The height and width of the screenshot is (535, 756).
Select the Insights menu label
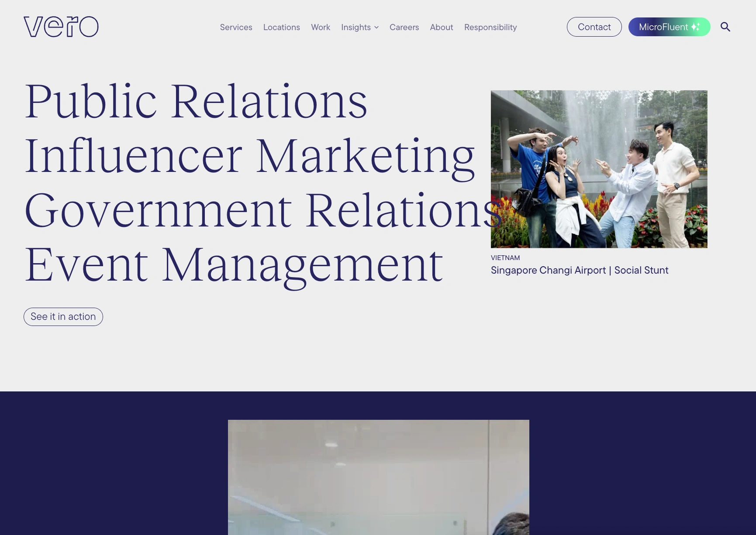pyautogui.click(x=356, y=27)
